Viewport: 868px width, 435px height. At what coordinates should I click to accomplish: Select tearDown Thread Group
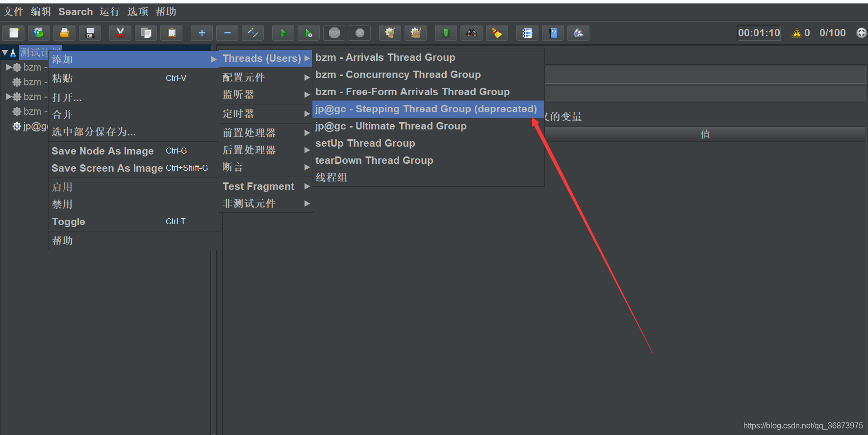point(428,160)
